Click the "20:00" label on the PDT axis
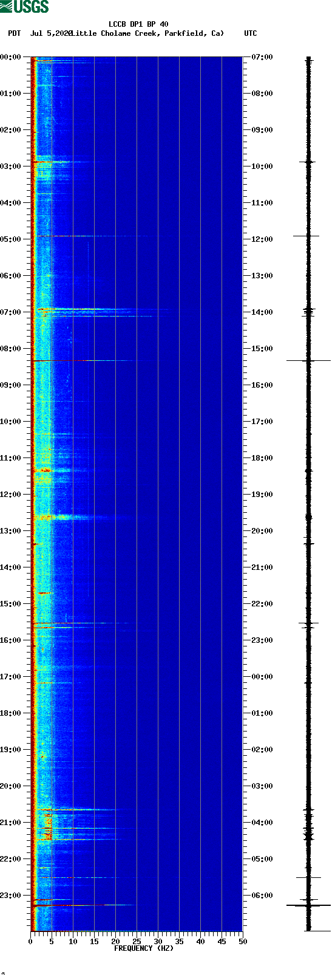Viewport: 335px width, 980px height. click(10, 786)
